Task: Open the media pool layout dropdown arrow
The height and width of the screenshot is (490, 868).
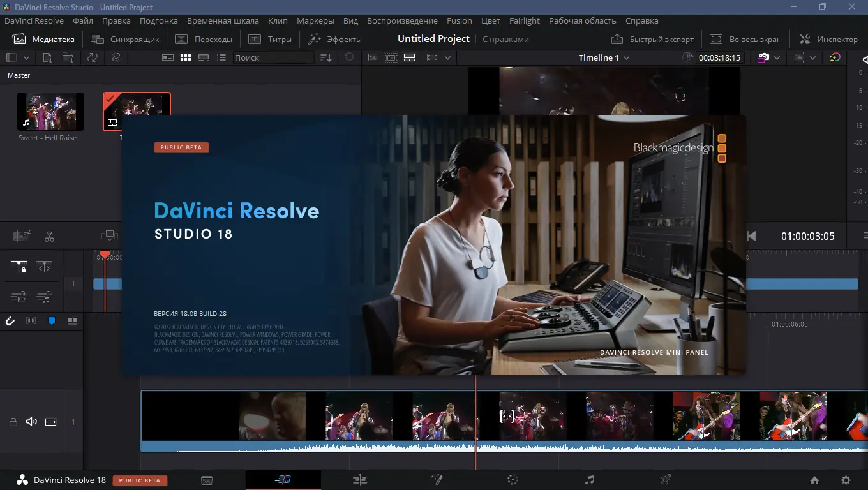Action: [x=26, y=57]
